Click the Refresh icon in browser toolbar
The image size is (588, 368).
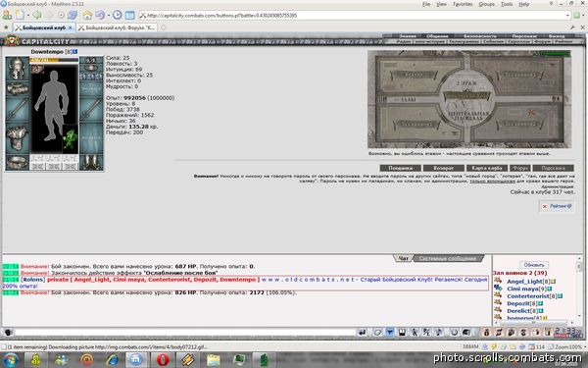click(x=72, y=15)
